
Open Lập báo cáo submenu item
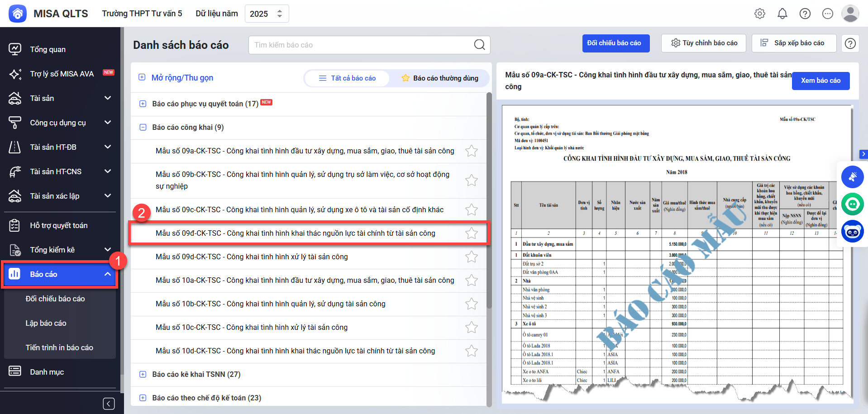click(46, 323)
